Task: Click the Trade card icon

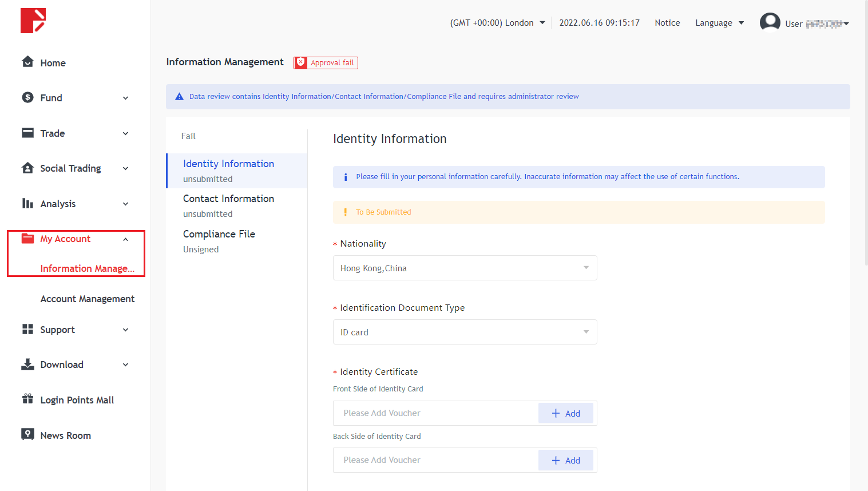Action: (x=27, y=133)
